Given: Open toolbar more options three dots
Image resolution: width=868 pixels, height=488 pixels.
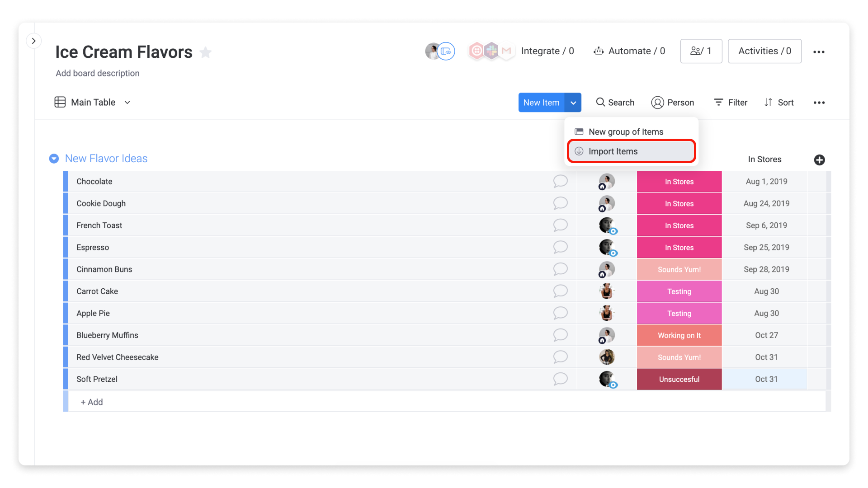Looking at the screenshot, I should (819, 103).
